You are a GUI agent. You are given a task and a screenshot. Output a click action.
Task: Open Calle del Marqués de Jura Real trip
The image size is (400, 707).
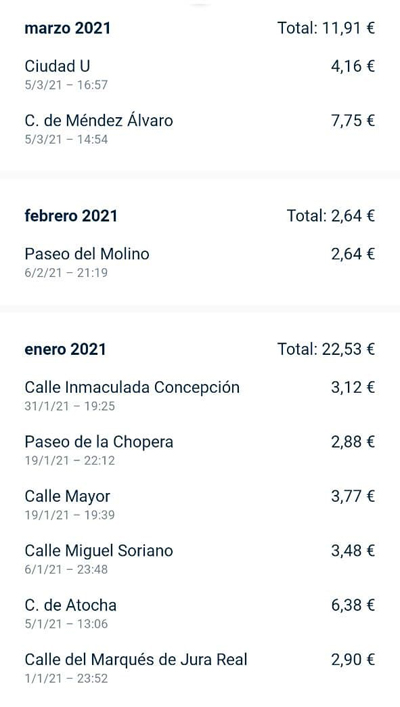click(x=200, y=668)
